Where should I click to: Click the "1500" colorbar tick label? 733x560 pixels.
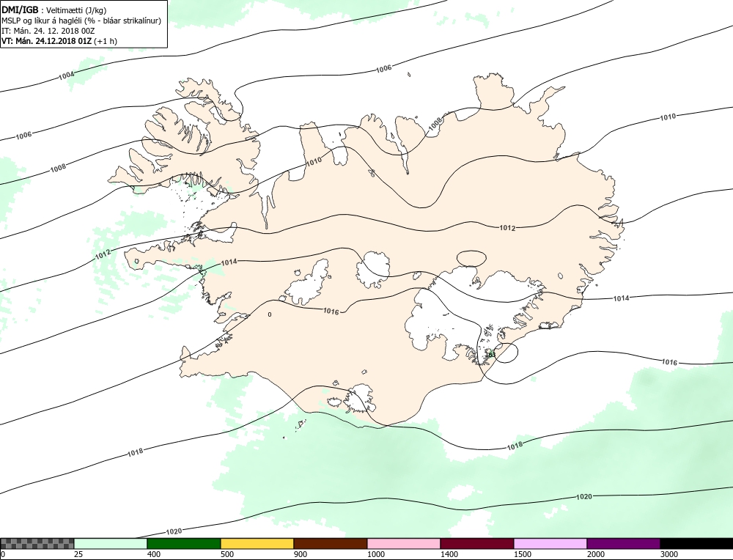(523, 554)
